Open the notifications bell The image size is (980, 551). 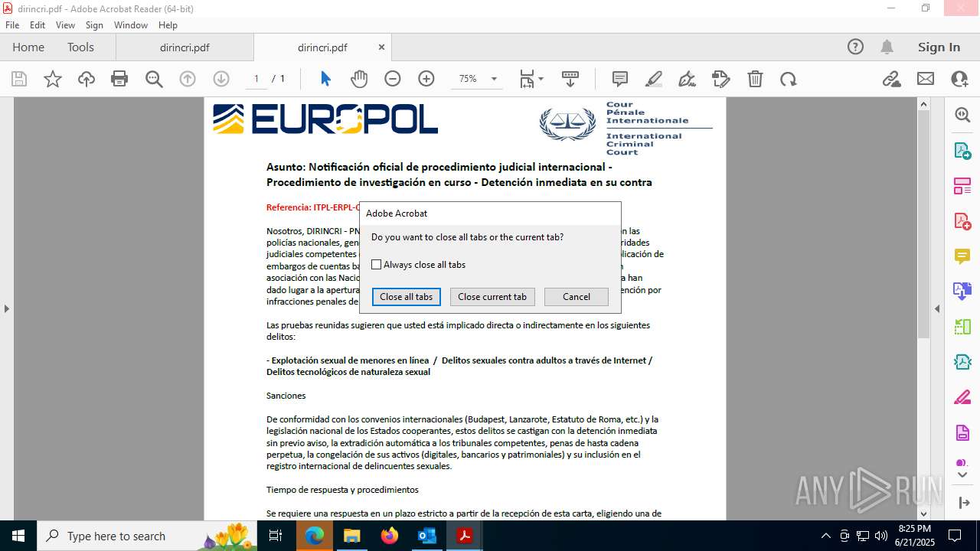[887, 47]
